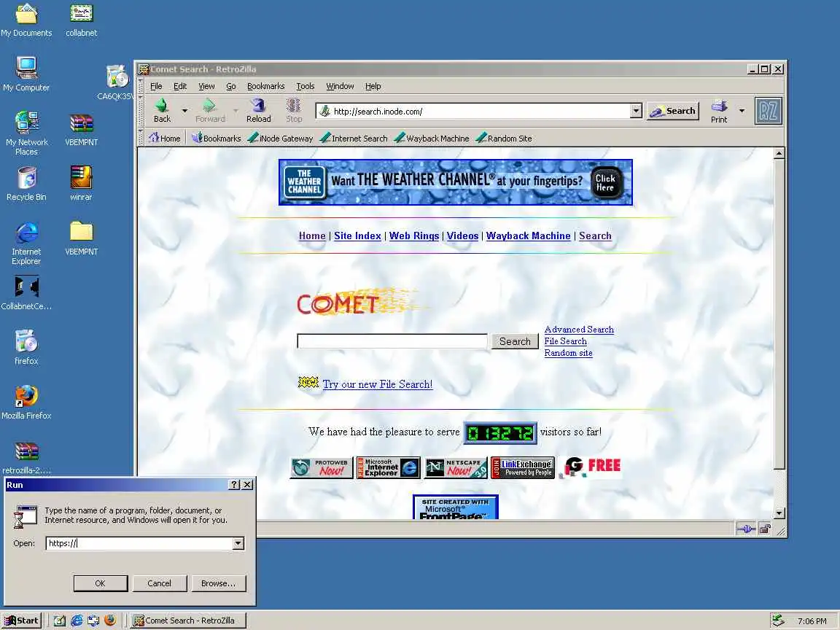Select the firefox installer desktop icon

[x=26, y=347]
